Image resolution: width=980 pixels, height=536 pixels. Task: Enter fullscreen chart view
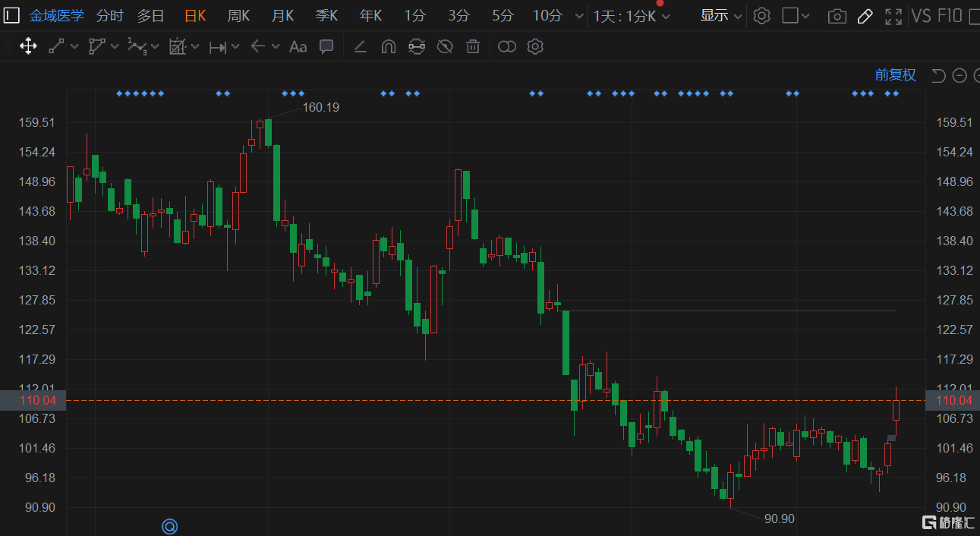893,16
